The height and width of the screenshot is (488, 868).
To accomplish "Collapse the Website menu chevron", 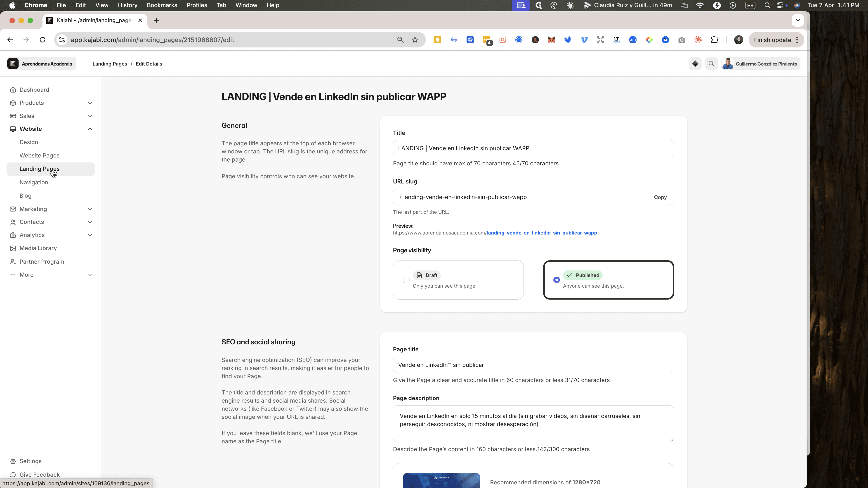I will 90,129.
